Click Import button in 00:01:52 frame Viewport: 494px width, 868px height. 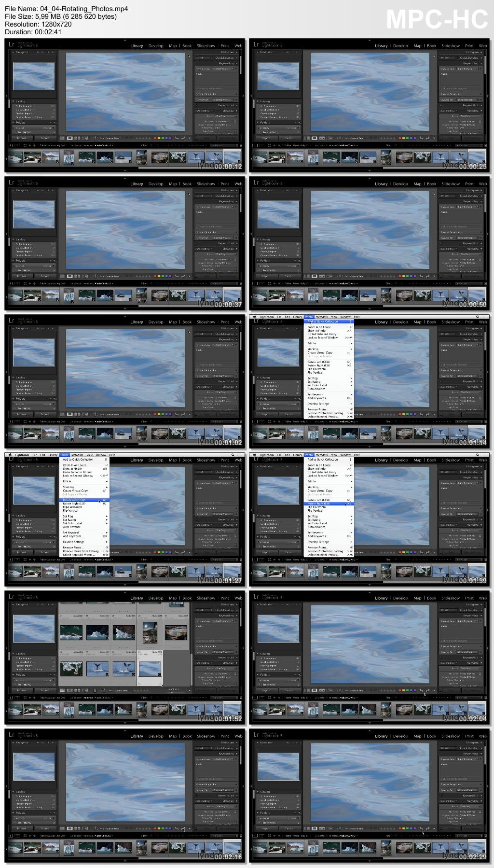pos(22,690)
